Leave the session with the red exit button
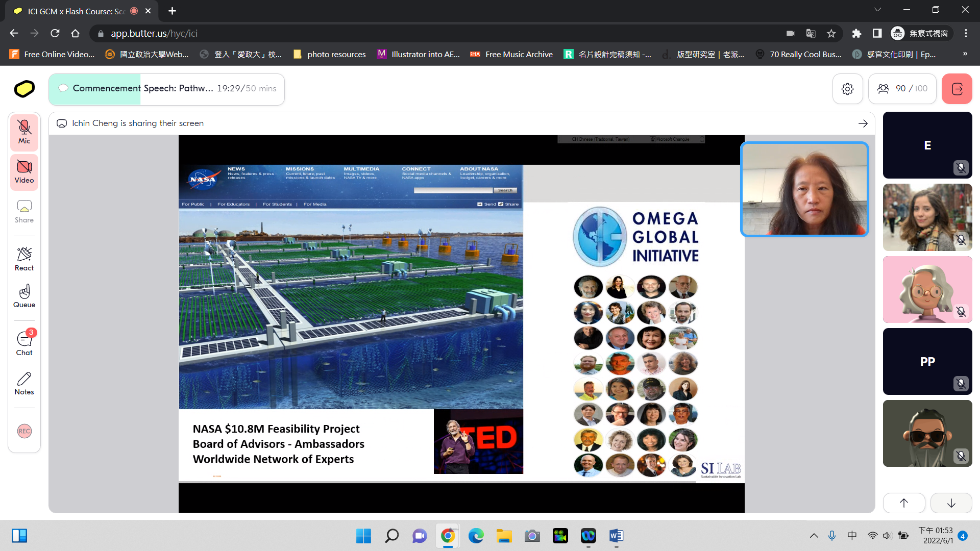The image size is (980, 551). click(x=957, y=89)
